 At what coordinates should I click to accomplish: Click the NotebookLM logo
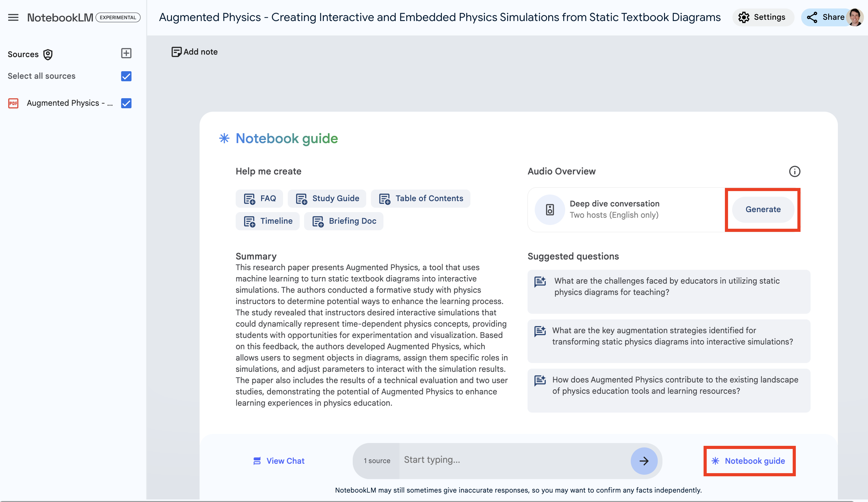pyautogui.click(x=60, y=17)
